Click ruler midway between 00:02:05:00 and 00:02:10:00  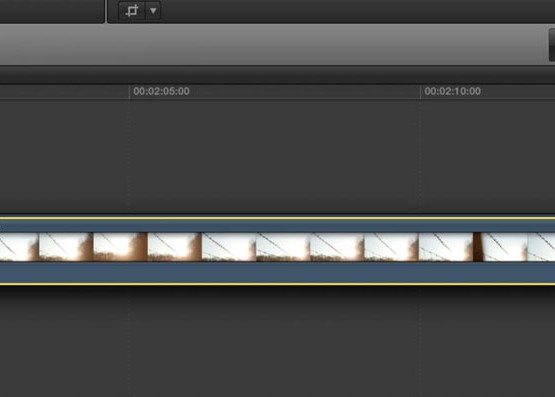coord(275,92)
